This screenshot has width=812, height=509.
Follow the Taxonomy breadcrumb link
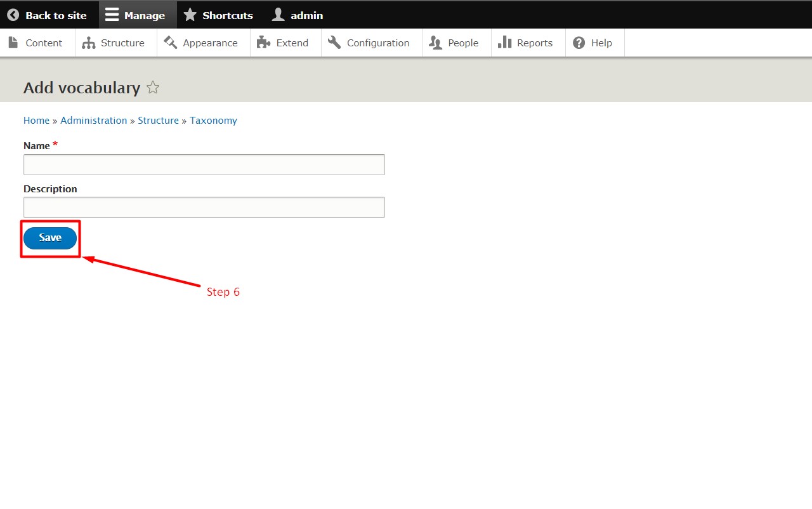click(213, 121)
